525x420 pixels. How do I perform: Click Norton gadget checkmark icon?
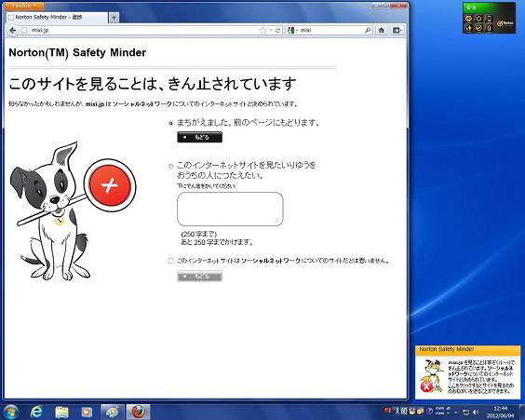pos(479,28)
